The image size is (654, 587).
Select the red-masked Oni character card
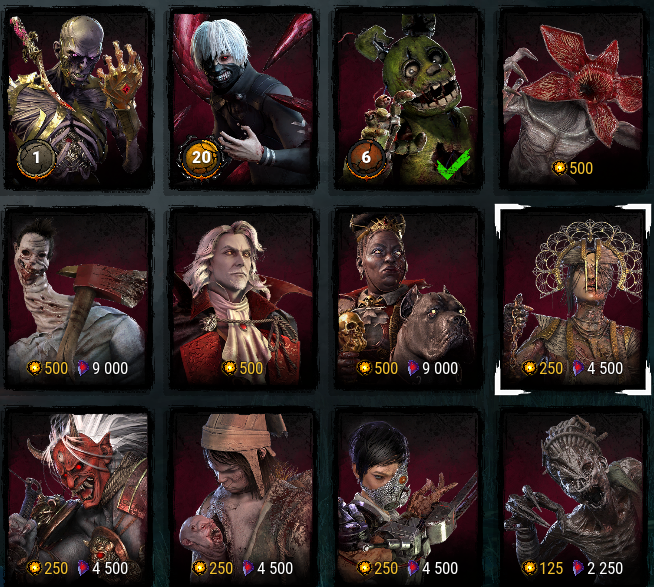coord(79,498)
